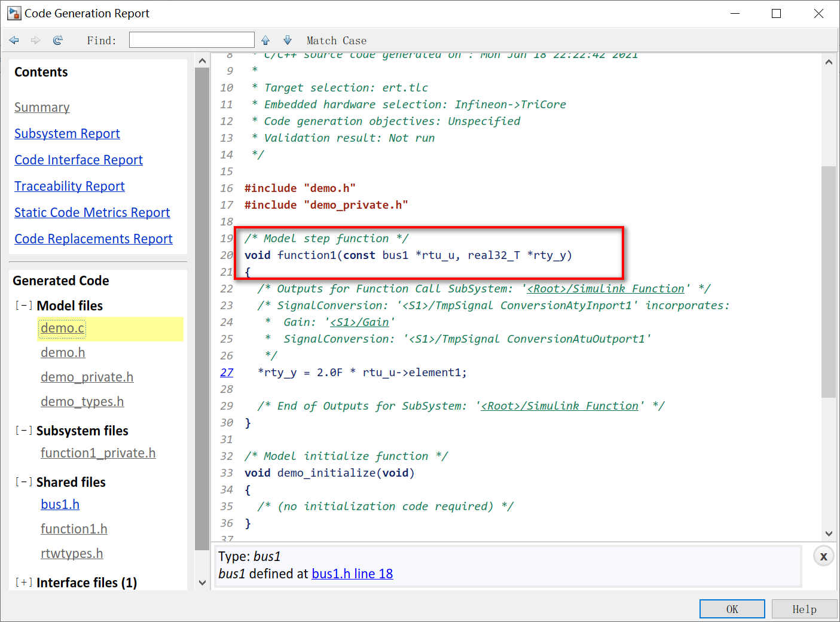Open demo_types.h source file
Screen dimensions: 840x622
tap(82, 402)
